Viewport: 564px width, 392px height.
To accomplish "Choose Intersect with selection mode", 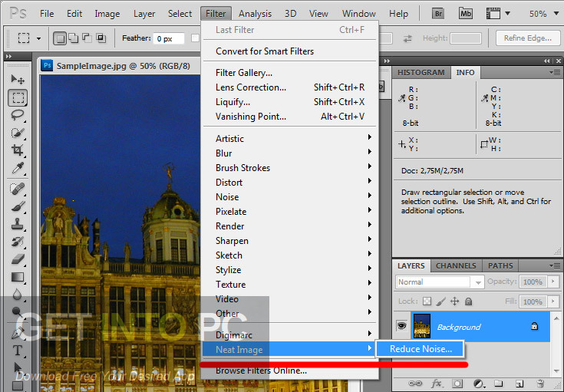I will [101, 38].
